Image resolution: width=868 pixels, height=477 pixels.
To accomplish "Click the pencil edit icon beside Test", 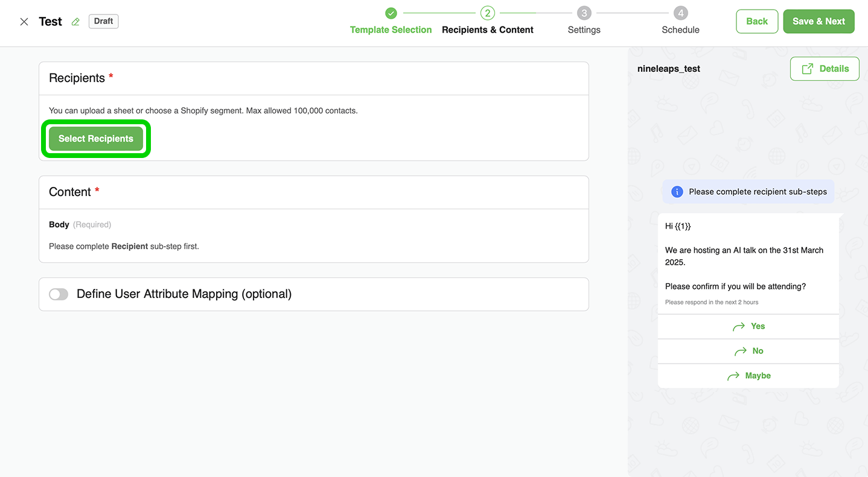I will (x=75, y=22).
